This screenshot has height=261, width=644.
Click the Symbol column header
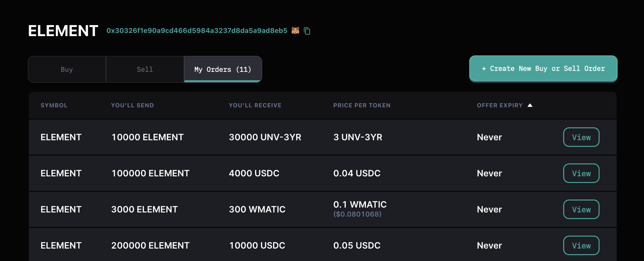tap(54, 105)
